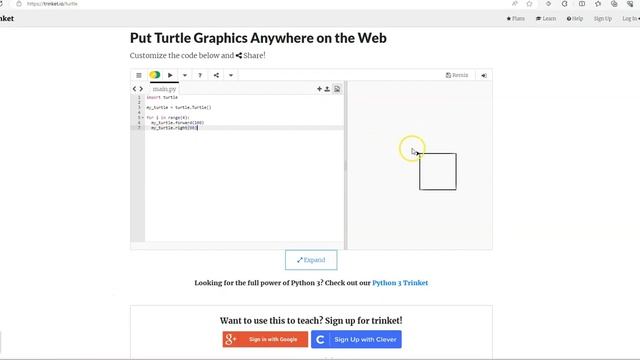
Task: Expand the run options dropdown arrow
Action: 185,76
